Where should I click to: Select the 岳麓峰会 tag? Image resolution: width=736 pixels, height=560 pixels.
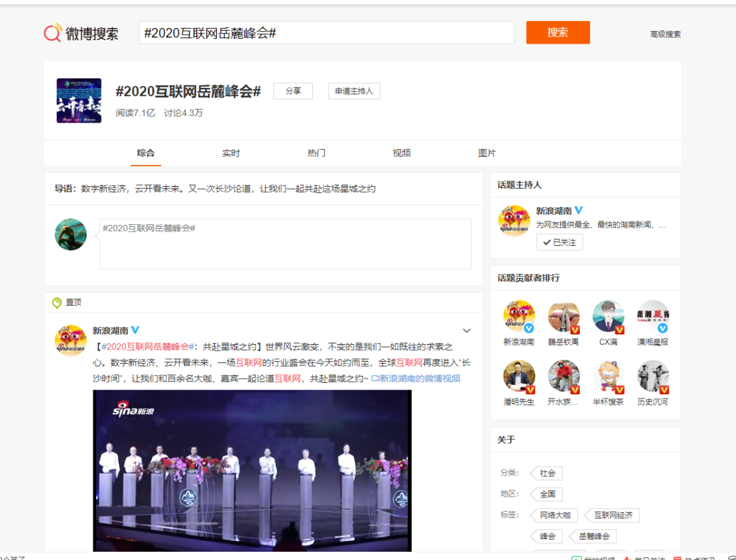click(594, 537)
